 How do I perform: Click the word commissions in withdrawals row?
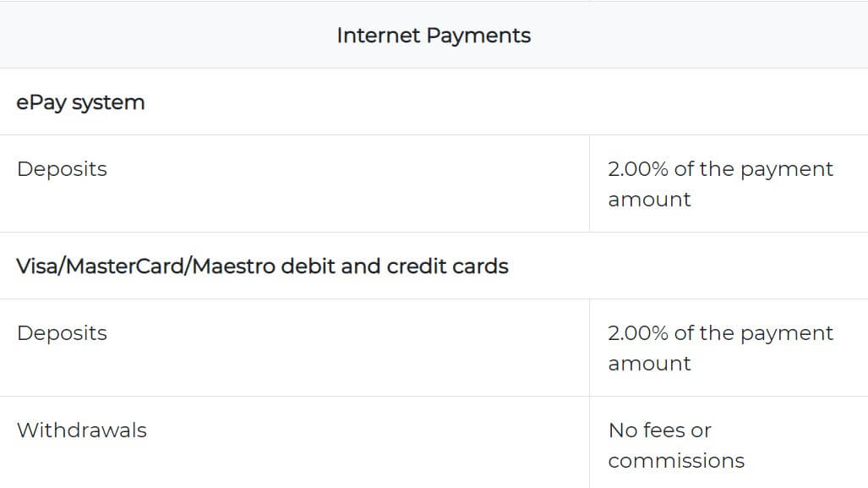pyautogui.click(x=676, y=461)
